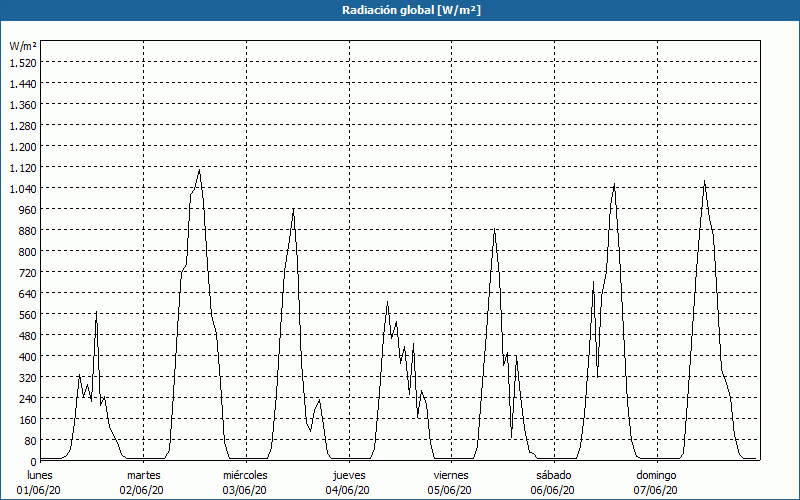800x500 pixels.
Task: Click the 160 y-axis value
Action: (x=27, y=420)
